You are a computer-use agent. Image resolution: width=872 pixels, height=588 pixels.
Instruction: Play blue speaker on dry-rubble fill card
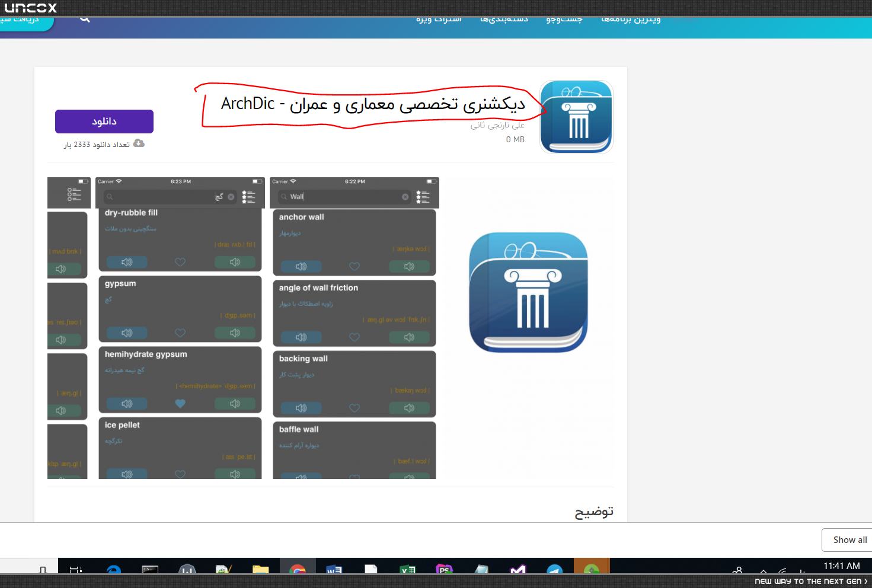click(127, 262)
